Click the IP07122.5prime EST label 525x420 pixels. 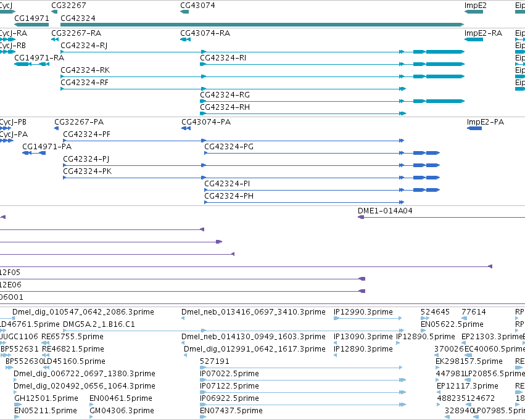click(x=229, y=387)
